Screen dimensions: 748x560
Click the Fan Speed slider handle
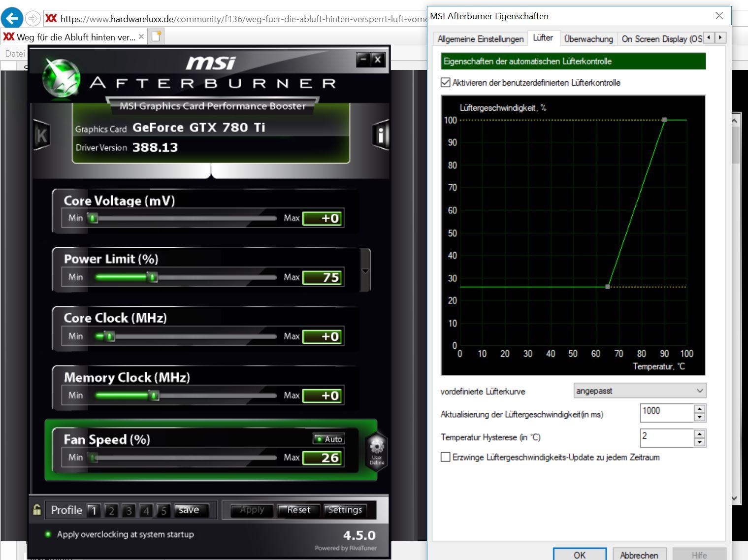click(x=94, y=458)
